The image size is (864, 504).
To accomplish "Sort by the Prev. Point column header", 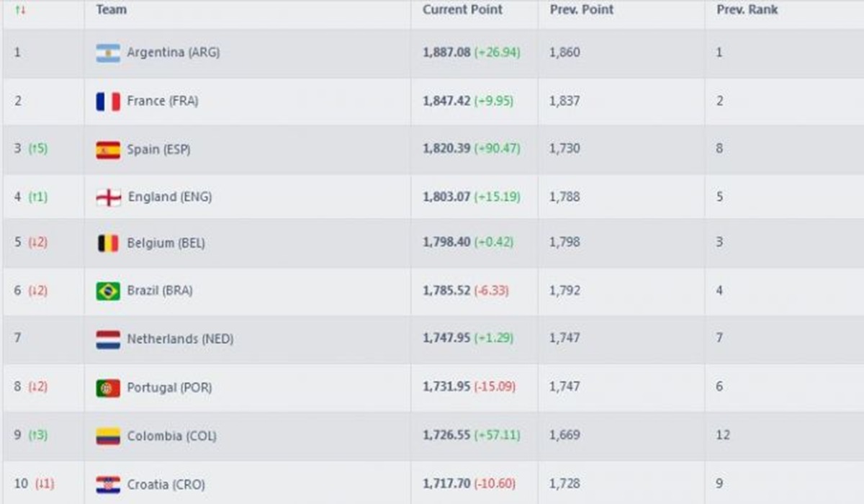I will (x=581, y=9).
